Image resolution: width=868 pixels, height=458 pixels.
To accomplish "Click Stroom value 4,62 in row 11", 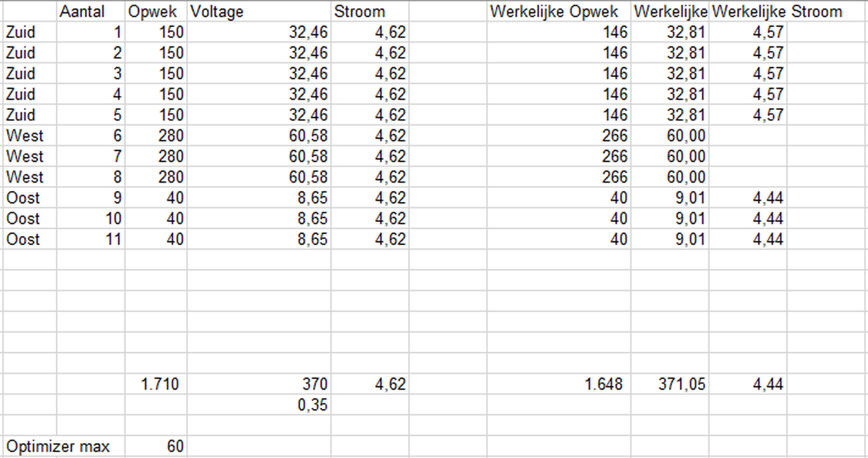I will (370, 239).
